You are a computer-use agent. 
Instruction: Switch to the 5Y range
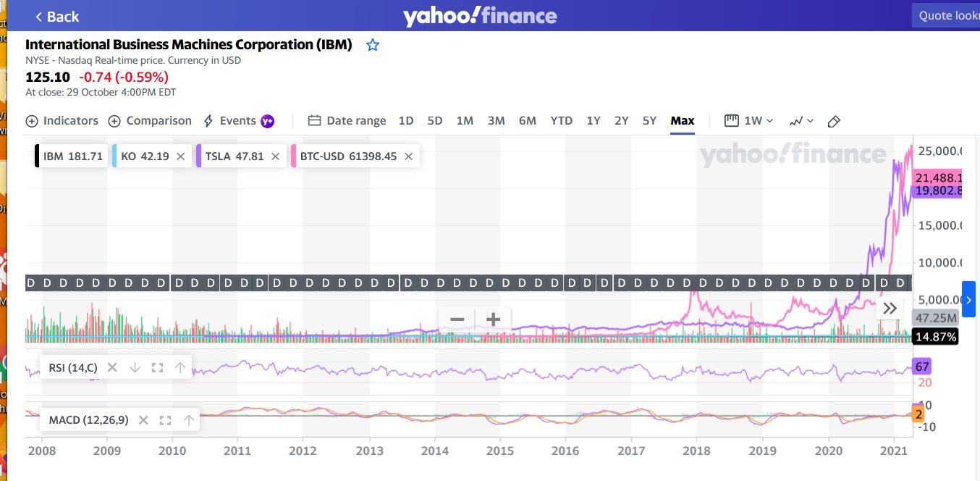649,121
